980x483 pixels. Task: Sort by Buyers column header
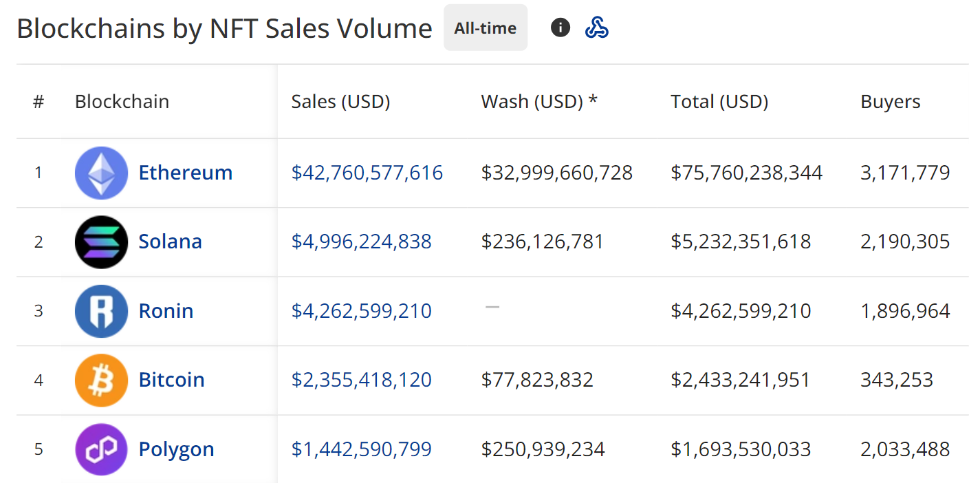[890, 102]
